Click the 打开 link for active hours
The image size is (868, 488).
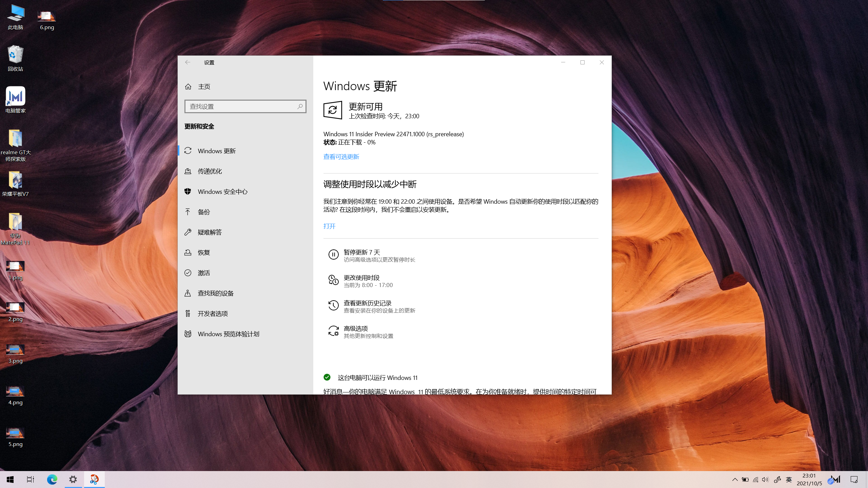[x=329, y=226]
